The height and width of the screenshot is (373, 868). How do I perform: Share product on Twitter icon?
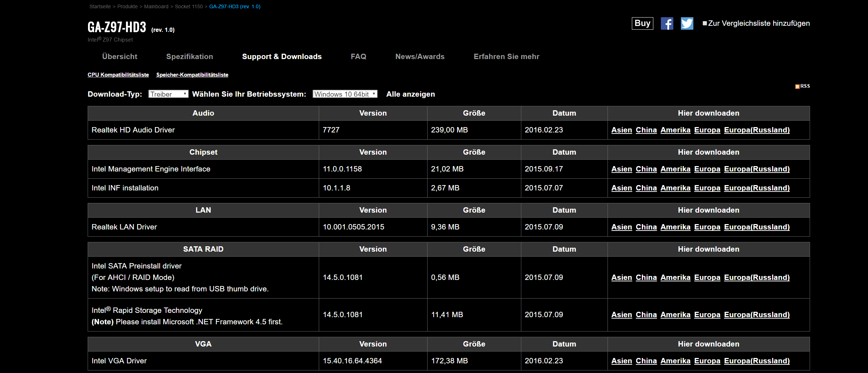[687, 24]
